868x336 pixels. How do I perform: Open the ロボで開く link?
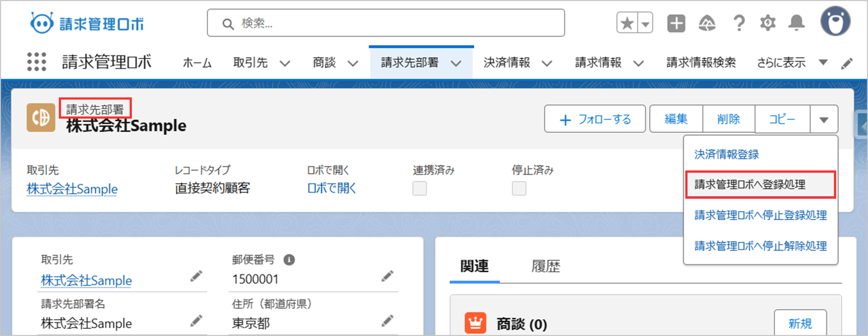coord(332,188)
